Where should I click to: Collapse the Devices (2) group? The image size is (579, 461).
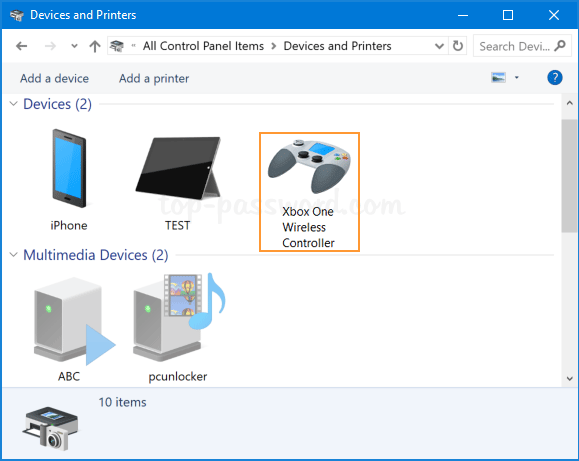(14, 104)
